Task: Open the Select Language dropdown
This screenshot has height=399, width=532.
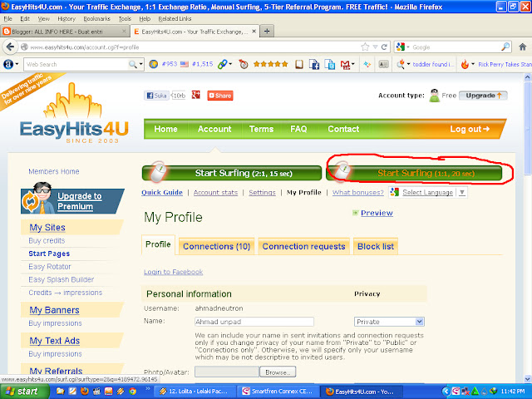Action: (x=428, y=192)
